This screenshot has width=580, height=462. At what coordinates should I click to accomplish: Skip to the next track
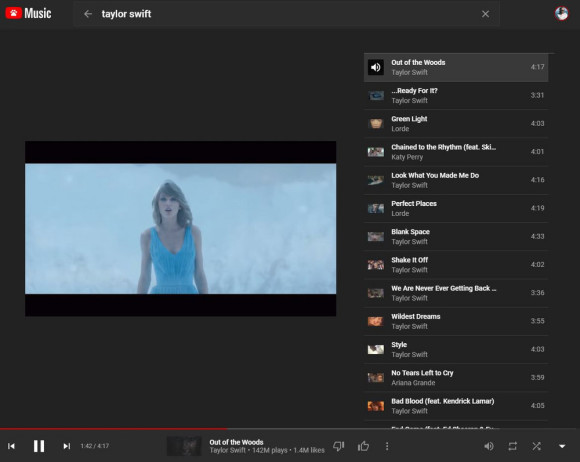coord(66,446)
